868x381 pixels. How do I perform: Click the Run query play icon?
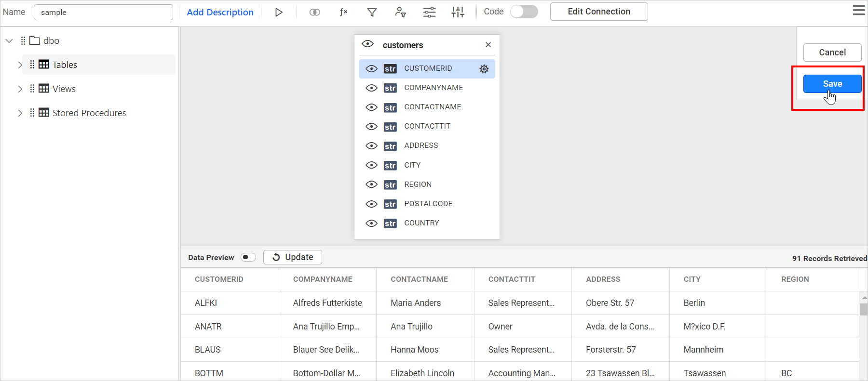click(x=279, y=12)
